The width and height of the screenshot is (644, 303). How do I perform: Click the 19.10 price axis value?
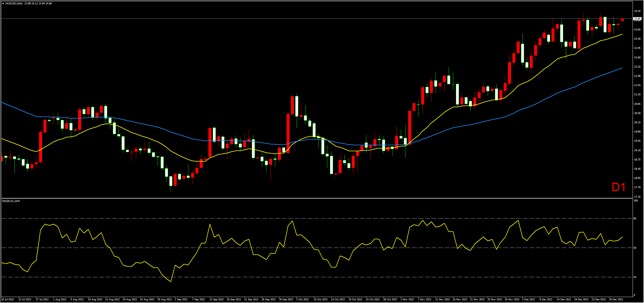637,150
